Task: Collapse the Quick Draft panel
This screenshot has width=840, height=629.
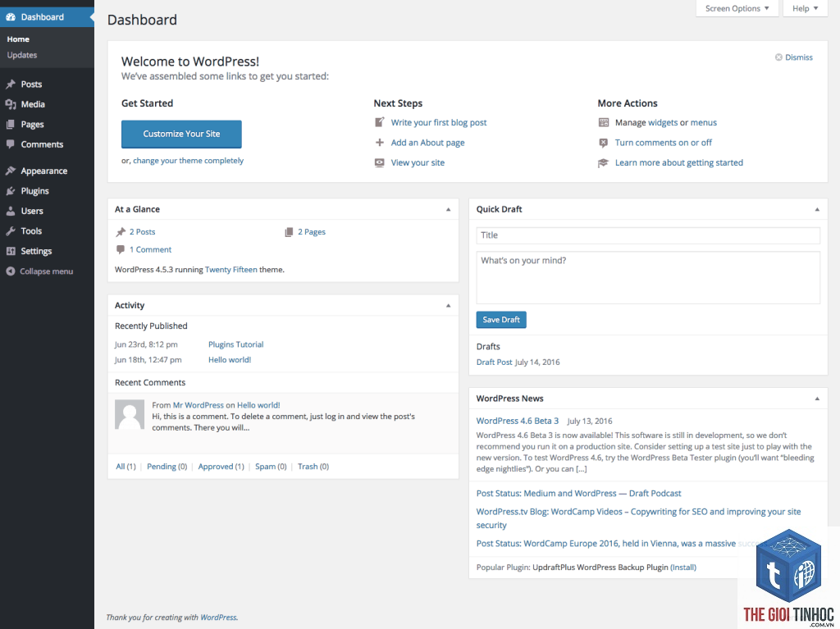Action: tap(817, 209)
